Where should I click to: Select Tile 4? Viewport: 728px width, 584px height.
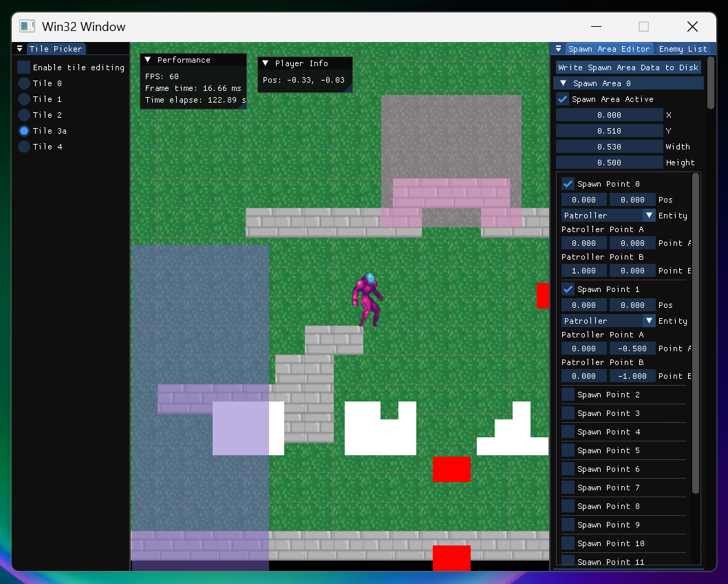click(x=25, y=147)
